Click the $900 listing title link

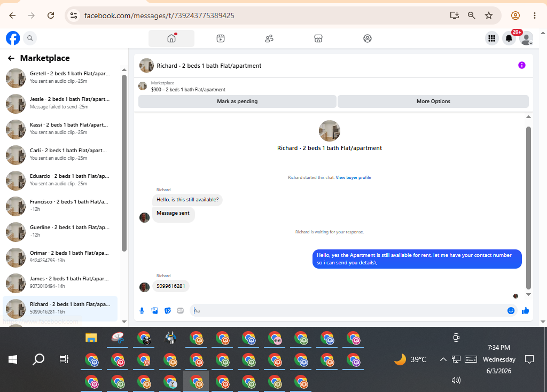coord(188,90)
